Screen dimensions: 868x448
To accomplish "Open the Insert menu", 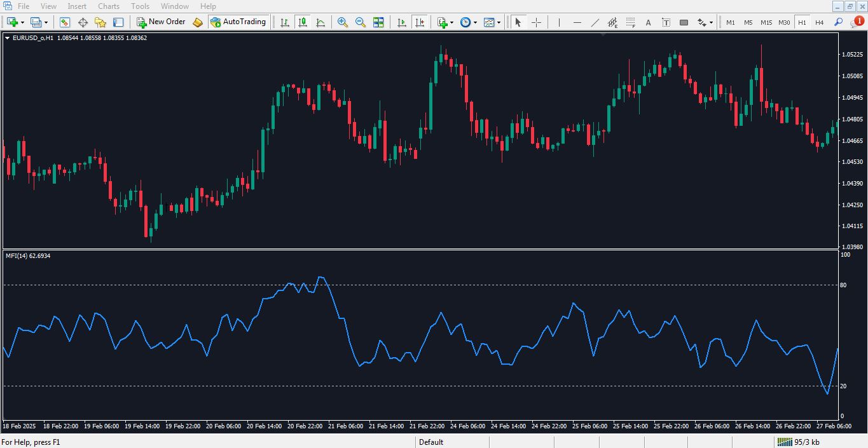I will coord(77,6).
